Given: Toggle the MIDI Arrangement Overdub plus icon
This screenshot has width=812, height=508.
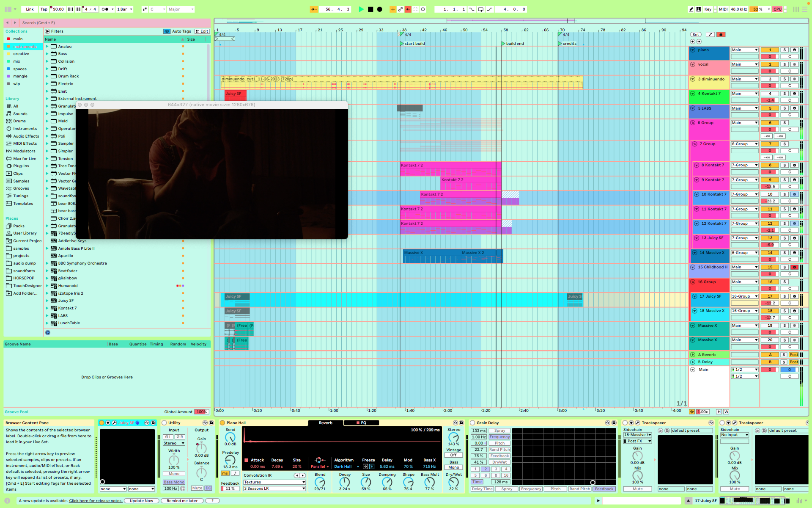Looking at the screenshot, I should [x=392, y=9].
